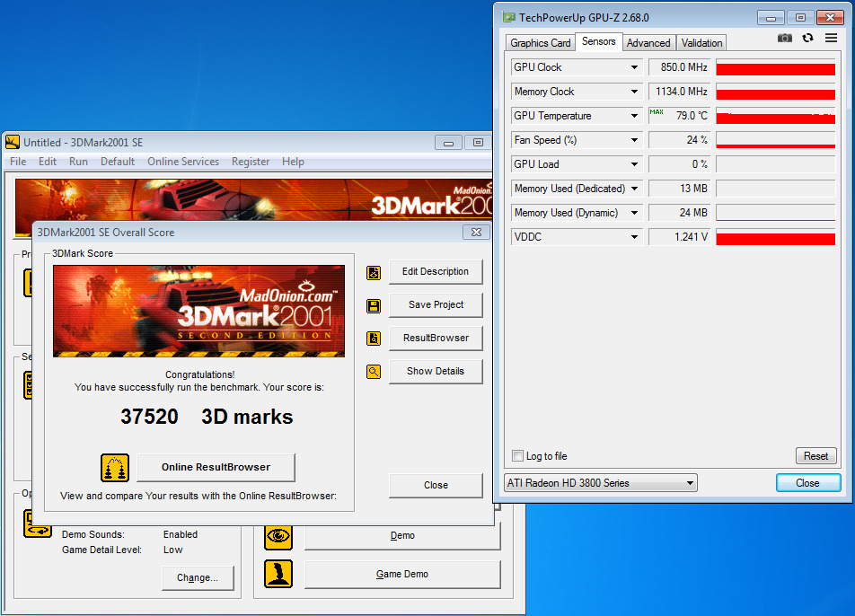
Task: Click the options icon beside Demo Sounds
Action: coord(37,524)
